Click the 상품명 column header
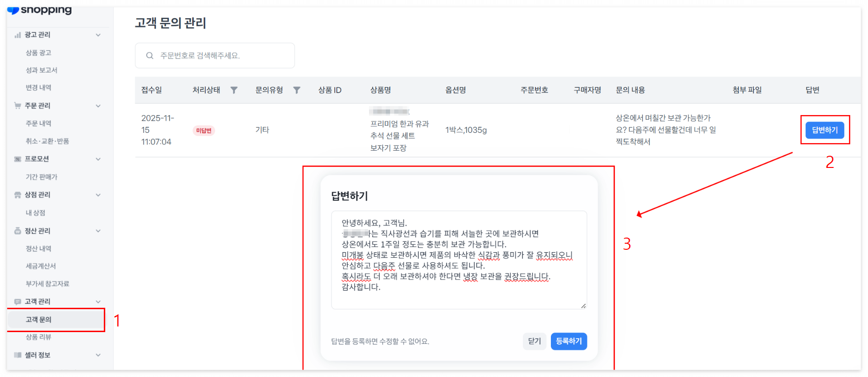868x377 pixels. point(381,90)
